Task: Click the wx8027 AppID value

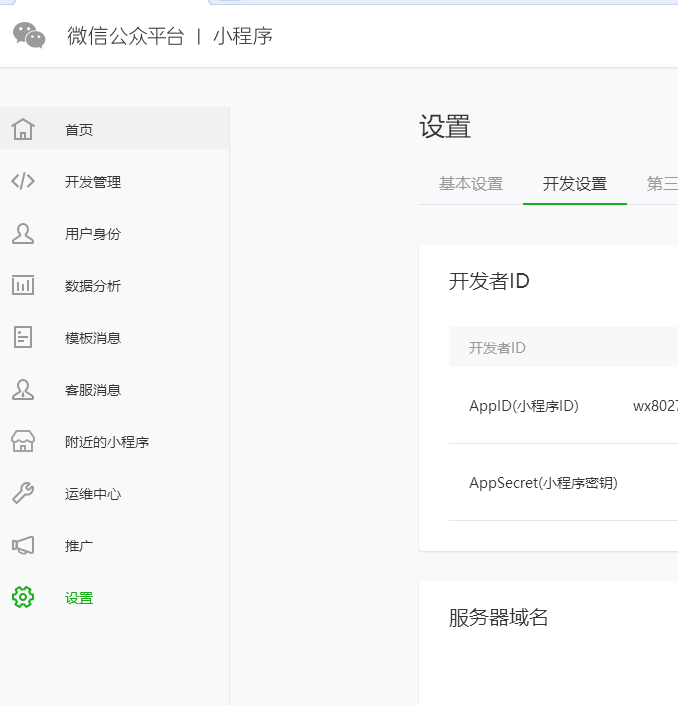Action: tap(655, 406)
